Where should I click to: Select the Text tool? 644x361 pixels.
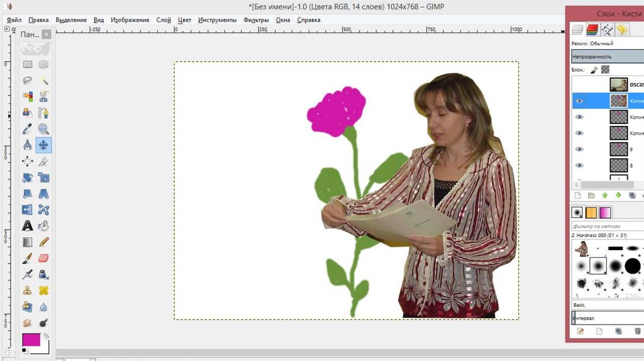click(x=28, y=226)
